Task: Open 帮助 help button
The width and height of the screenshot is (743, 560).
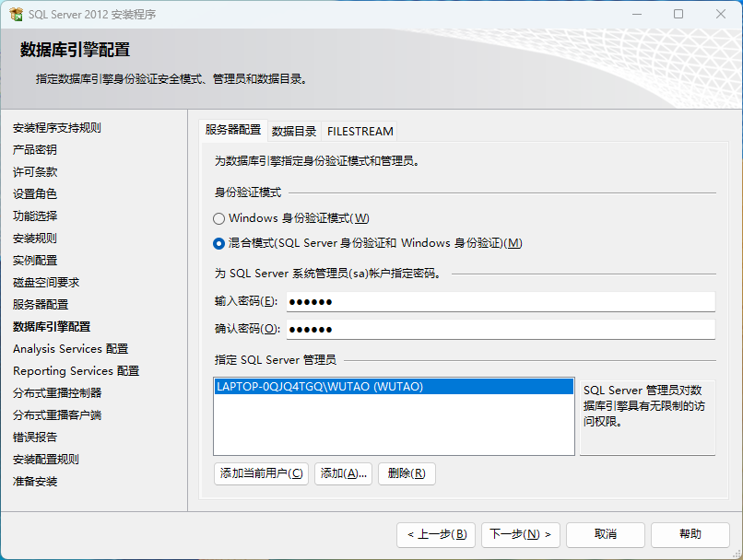Action: (690, 534)
